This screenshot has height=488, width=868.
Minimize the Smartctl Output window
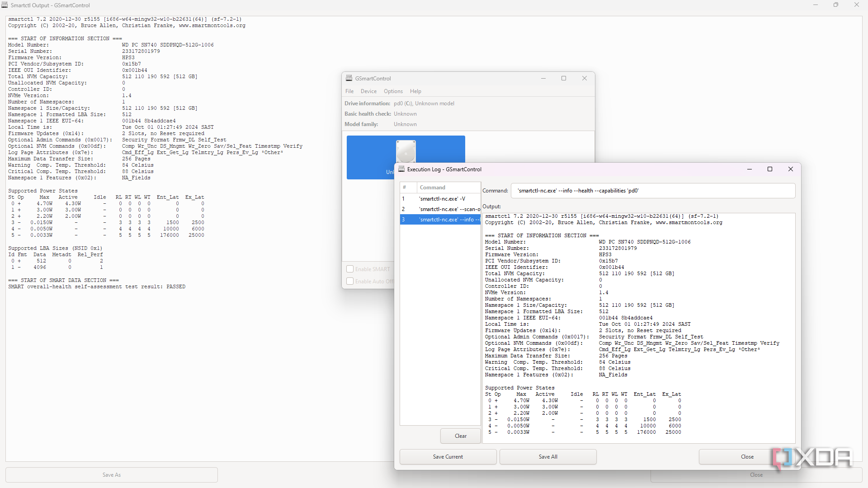point(816,5)
